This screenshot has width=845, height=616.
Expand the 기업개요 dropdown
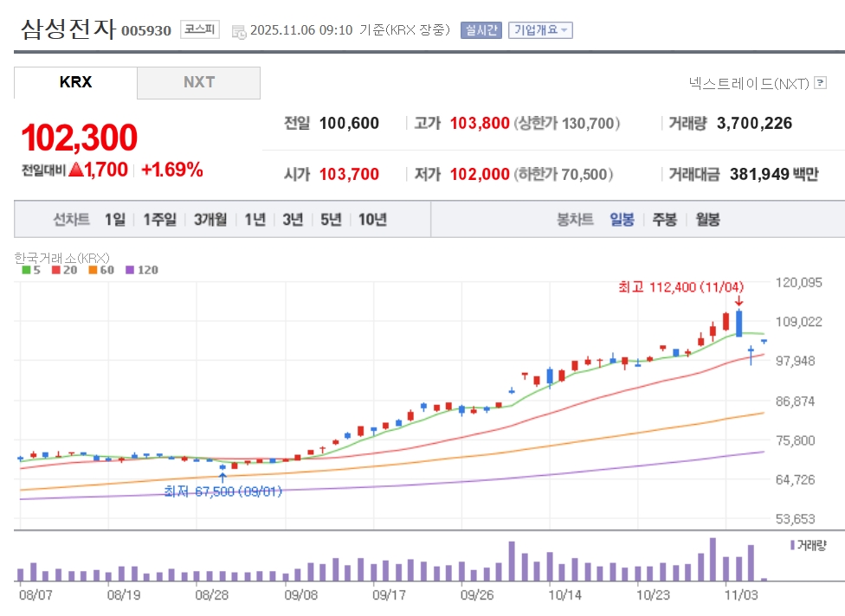(540, 30)
